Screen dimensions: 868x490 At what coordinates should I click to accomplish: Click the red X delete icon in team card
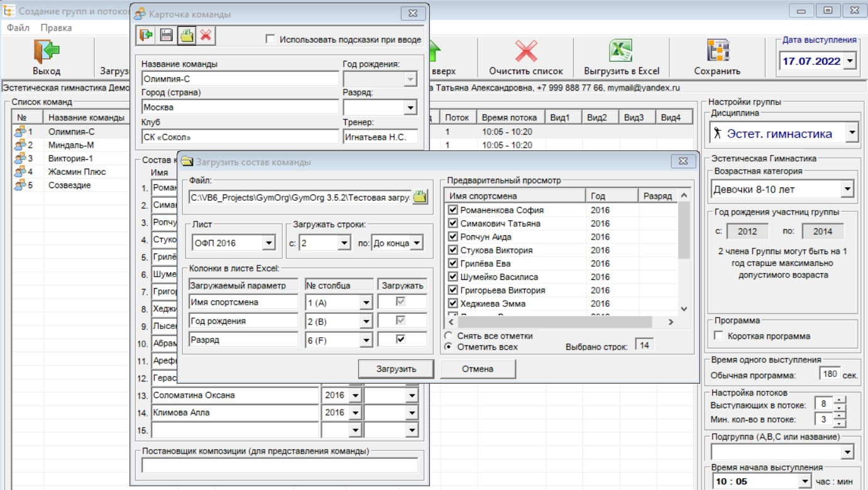pos(206,35)
